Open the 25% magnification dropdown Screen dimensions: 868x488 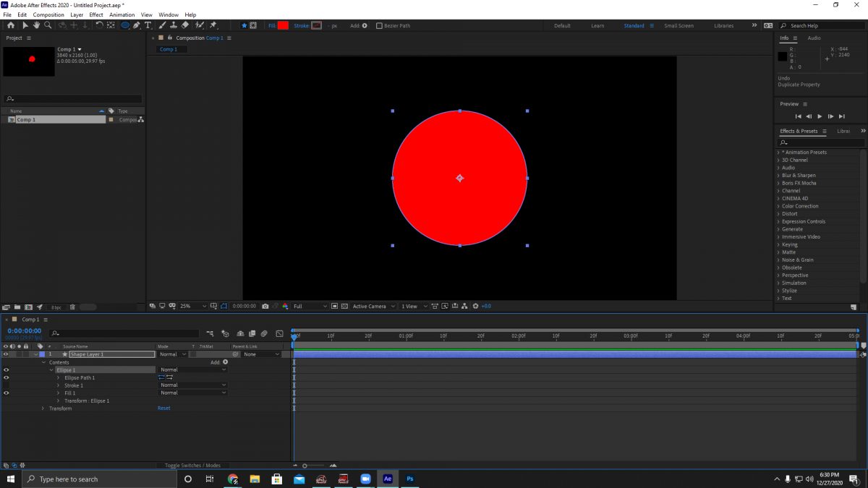click(193, 306)
